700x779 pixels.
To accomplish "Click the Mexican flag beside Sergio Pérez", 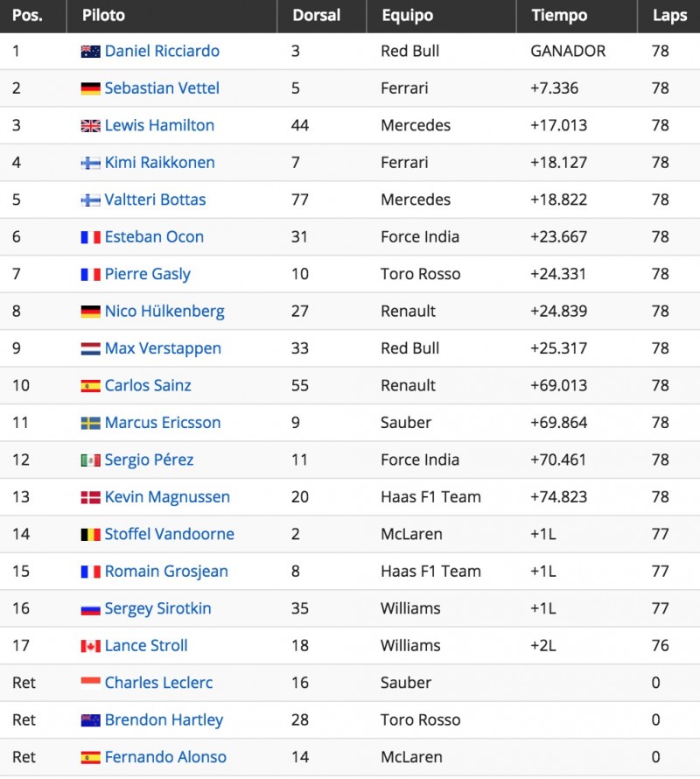I will (x=90, y=460).
